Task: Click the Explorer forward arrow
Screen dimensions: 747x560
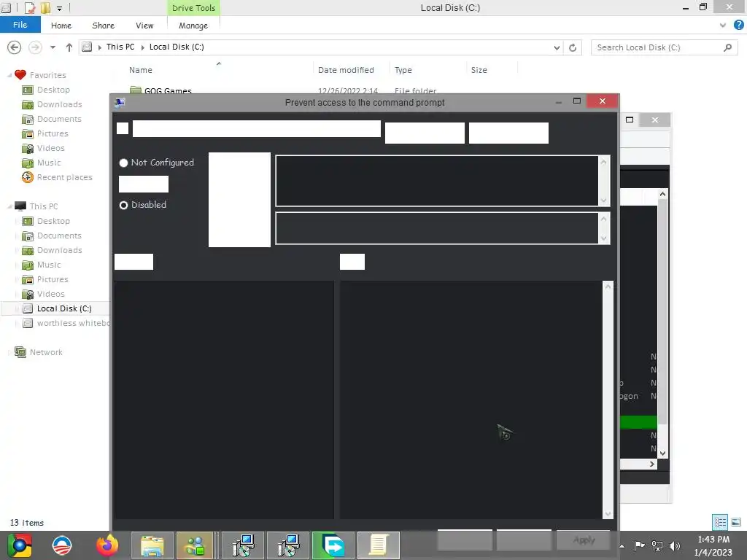Action: click(x=35, y=47)
